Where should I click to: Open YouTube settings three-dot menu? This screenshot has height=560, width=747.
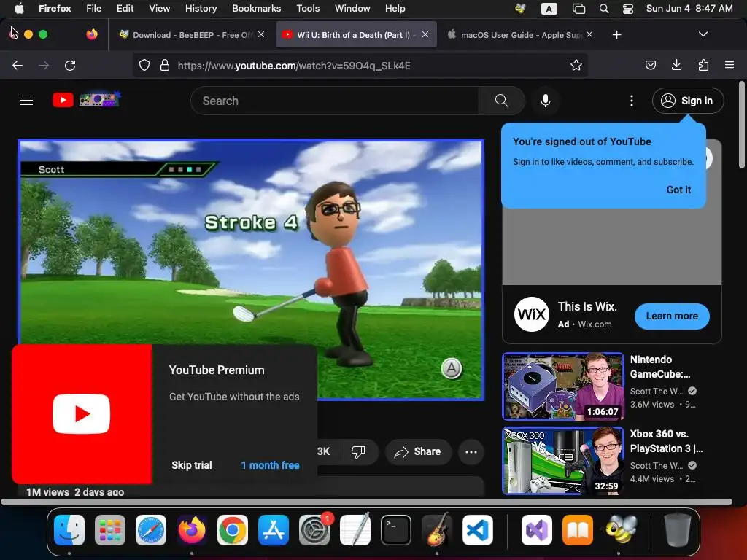pos(631,101)
